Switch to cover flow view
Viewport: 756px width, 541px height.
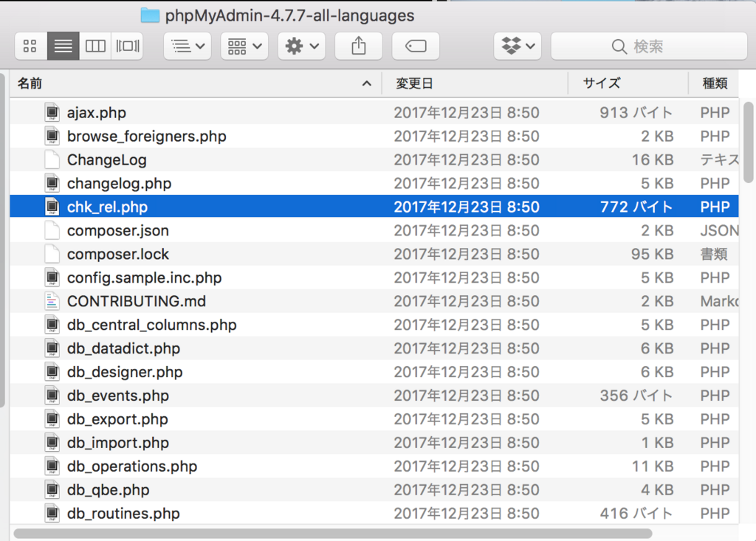coord(127,46)
